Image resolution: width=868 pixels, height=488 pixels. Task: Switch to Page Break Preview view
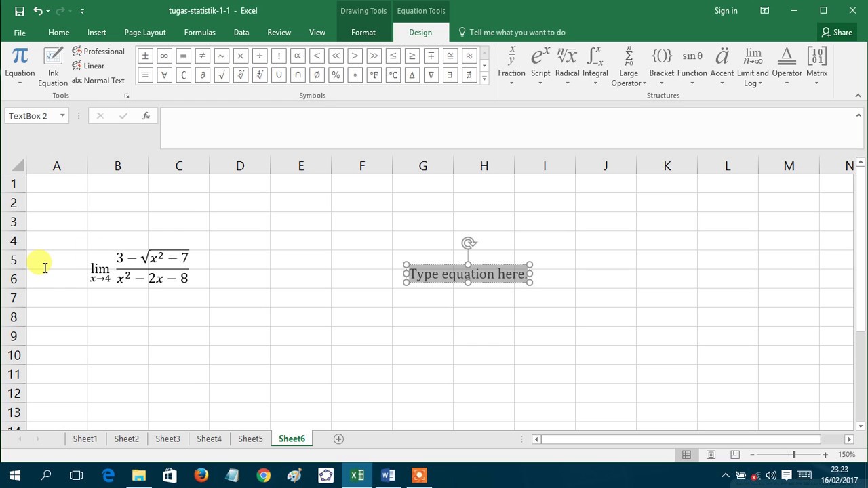pyautogui.click(x=734, y=455)
